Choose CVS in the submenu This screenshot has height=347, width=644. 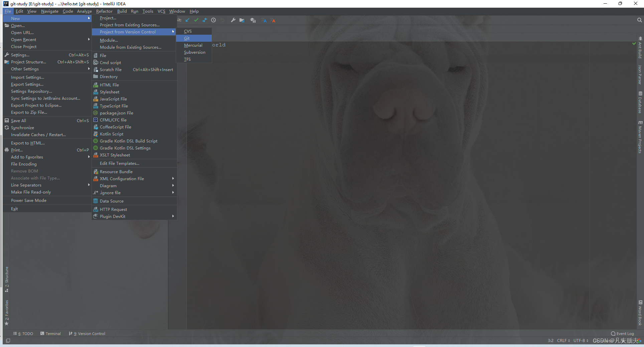194,31
